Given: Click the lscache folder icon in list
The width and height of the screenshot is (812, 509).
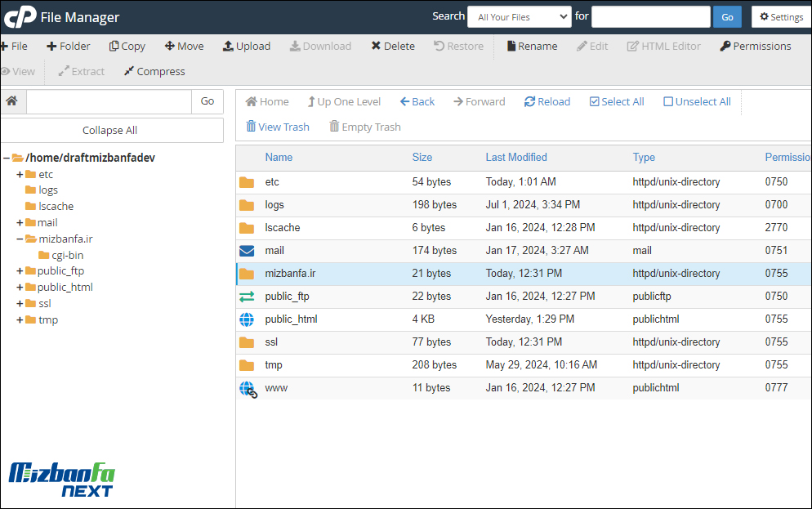Looking at the screenshot, I should click(247, 228).
